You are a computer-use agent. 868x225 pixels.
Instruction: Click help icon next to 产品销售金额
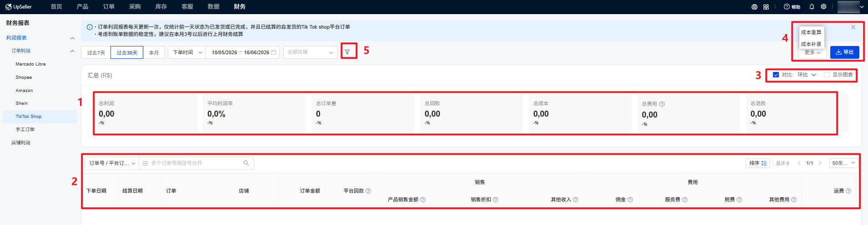click(423, 199)
